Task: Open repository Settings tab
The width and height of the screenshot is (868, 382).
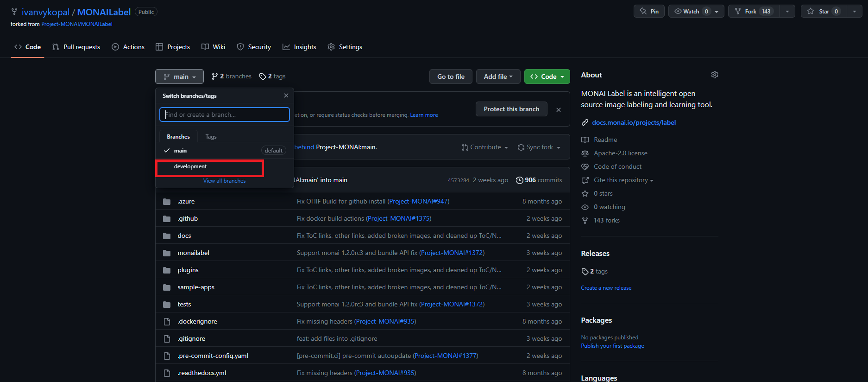Action: point(345,47)
